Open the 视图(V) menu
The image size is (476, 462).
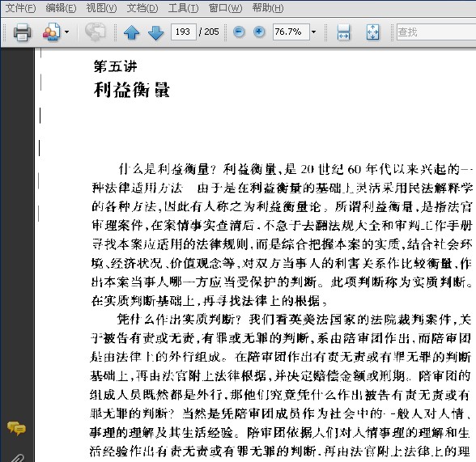101,8
